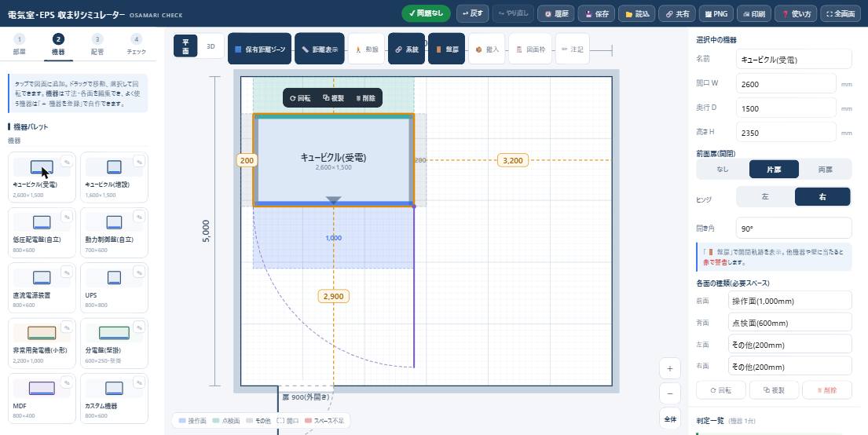Open the 右面 その他(200mm) dropdown
Viewport: 868px width, 435px height.
tap(789, 366)
